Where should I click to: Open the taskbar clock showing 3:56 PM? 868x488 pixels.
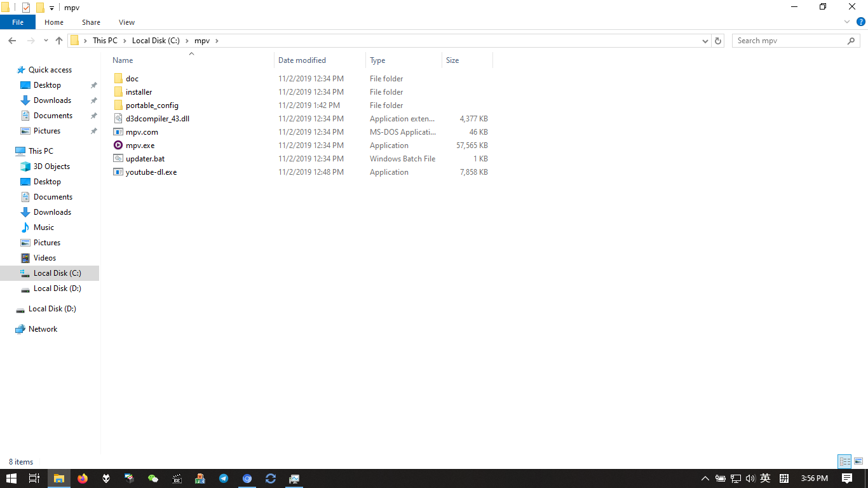pos(814,478)
